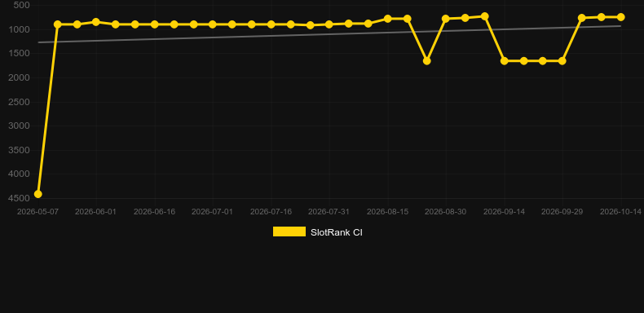644x313 pixels.
Task: Select the data point above 2026-07-31
Action: point(329,24)
